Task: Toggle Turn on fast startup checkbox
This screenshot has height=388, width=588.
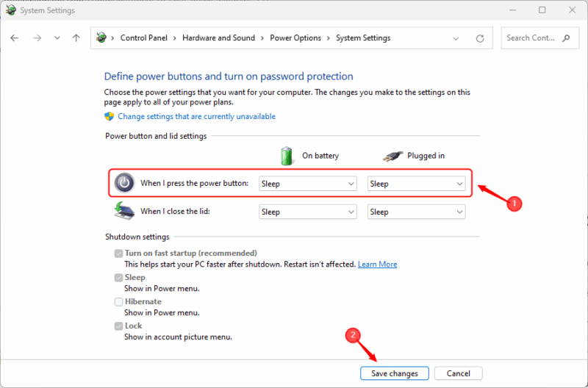Action: (x=118, y=254)
